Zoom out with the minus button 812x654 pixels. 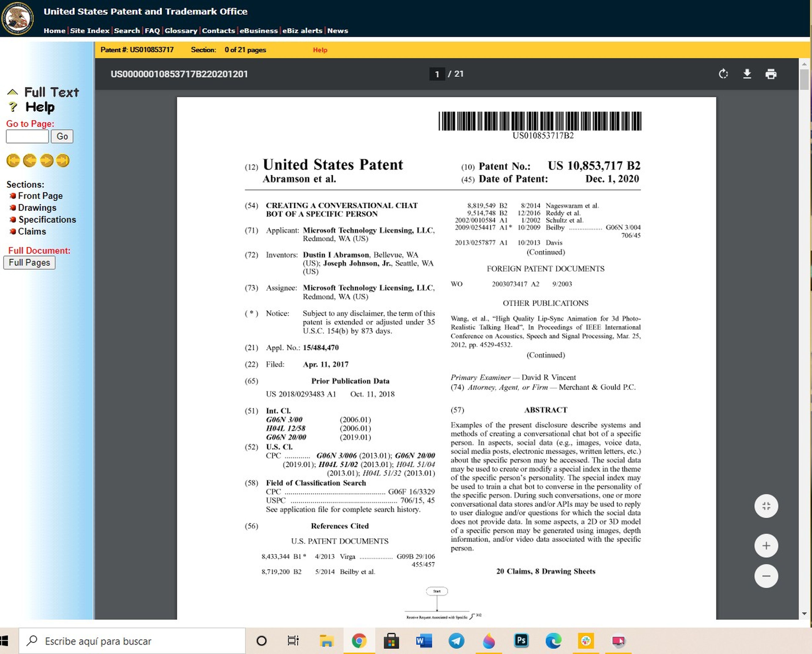pos(766,576)
